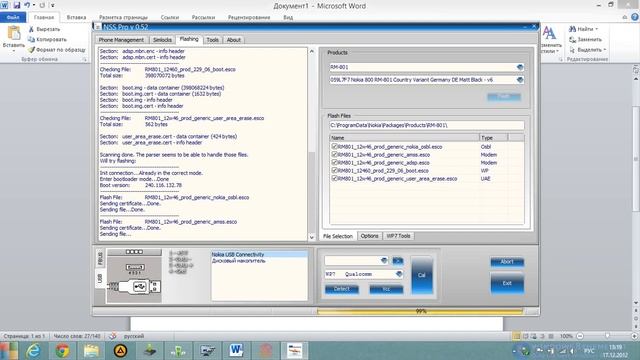The width and height of the screenshot is (640, 360).
Task: Click the Replace icon in Word ribbon
Action: 572,40
